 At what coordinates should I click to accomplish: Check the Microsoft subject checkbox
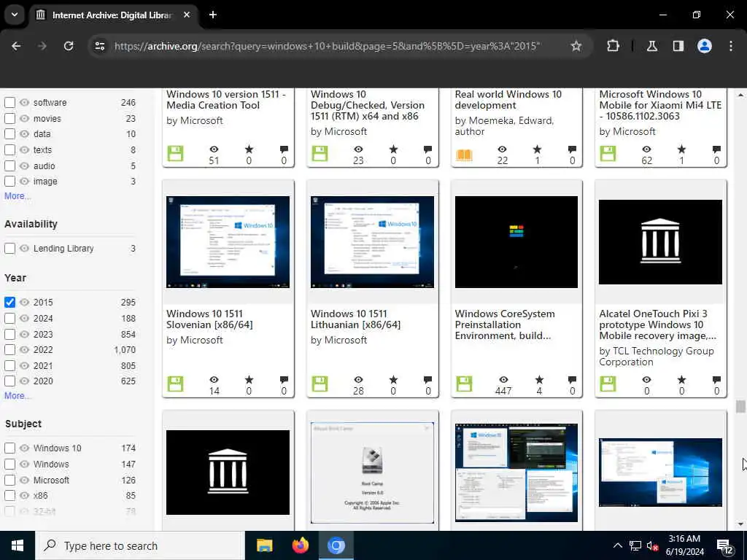pos(9,480)
